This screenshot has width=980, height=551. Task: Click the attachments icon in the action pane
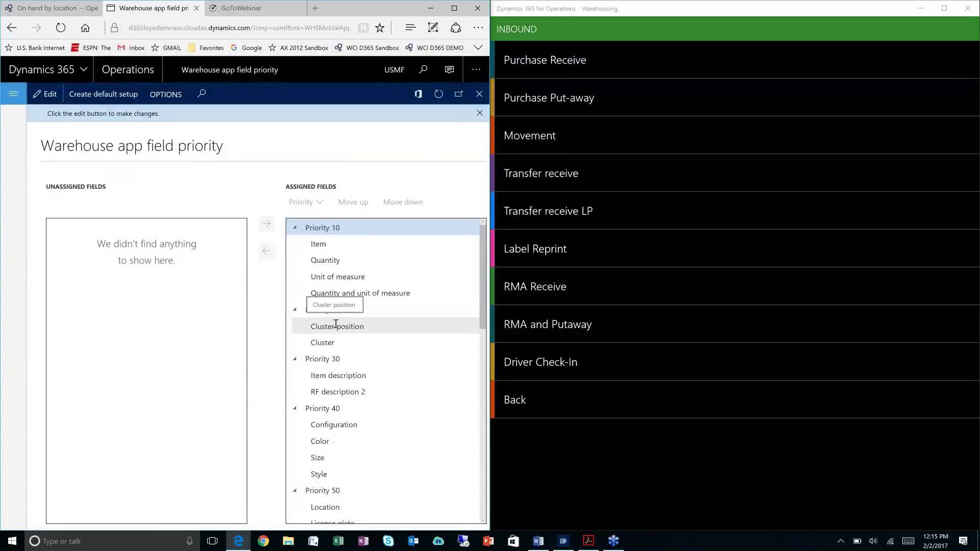pos(418,94)
